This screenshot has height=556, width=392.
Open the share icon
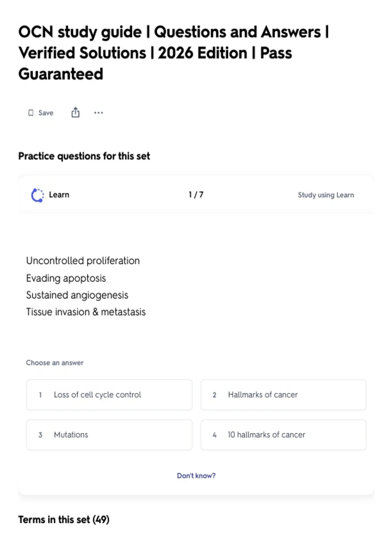coord(75,112)
